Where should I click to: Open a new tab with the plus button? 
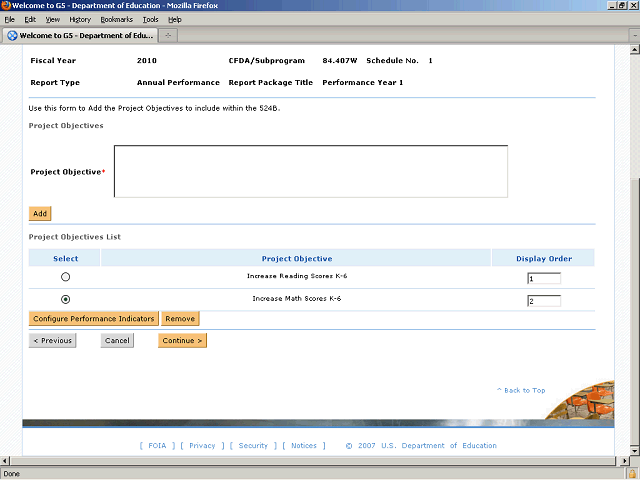point(168,36)
